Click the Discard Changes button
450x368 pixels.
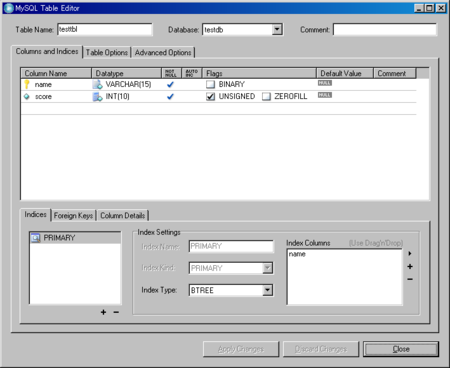pos(321,349)
